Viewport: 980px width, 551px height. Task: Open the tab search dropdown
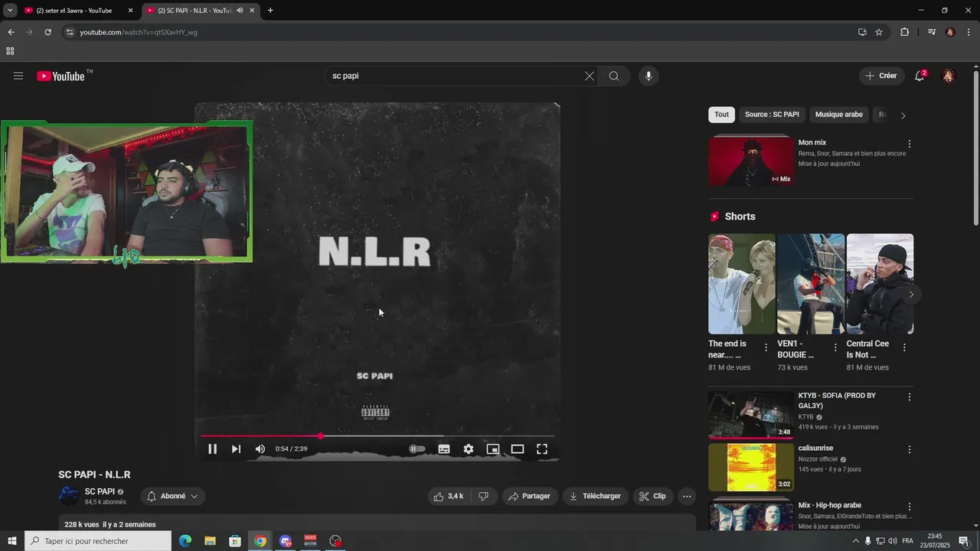[10, 11]
